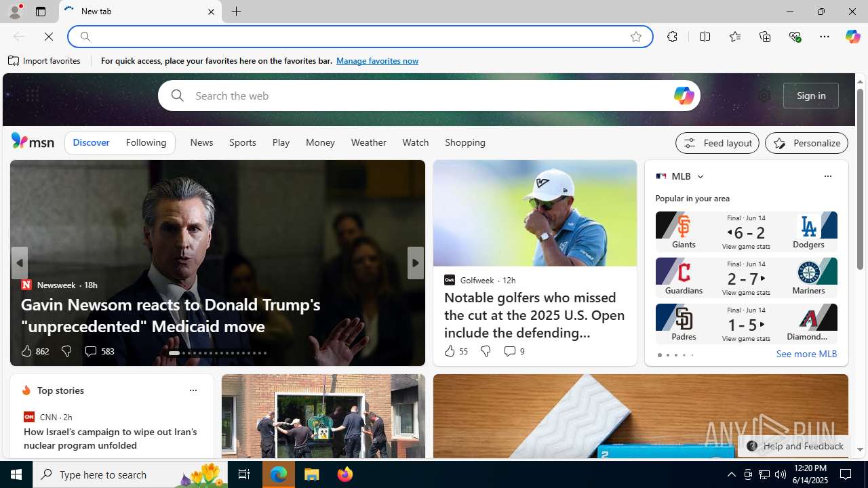868x488 pixels.
Task: View the 9 comments on golfers story
Action: (x=514, y=351)
